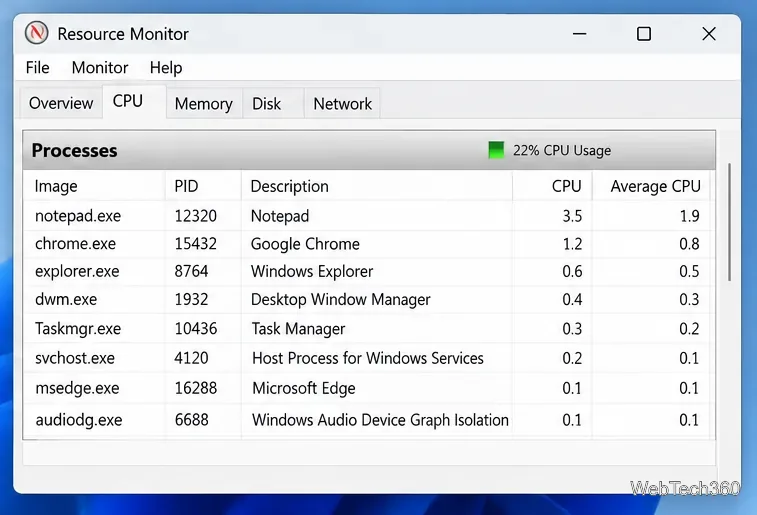The image size is (757, 515).
Task: Switch to the Overview tab
Action: (61, 103)
